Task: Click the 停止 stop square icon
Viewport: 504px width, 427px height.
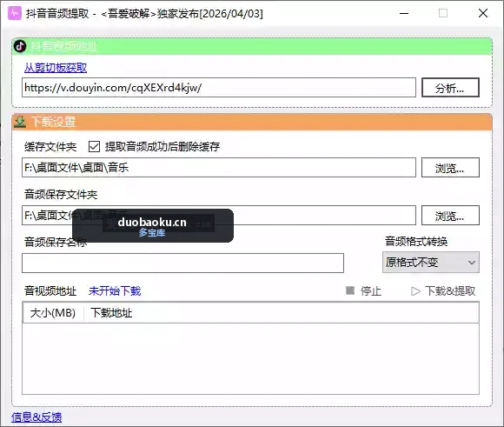Action: (350, 290)
